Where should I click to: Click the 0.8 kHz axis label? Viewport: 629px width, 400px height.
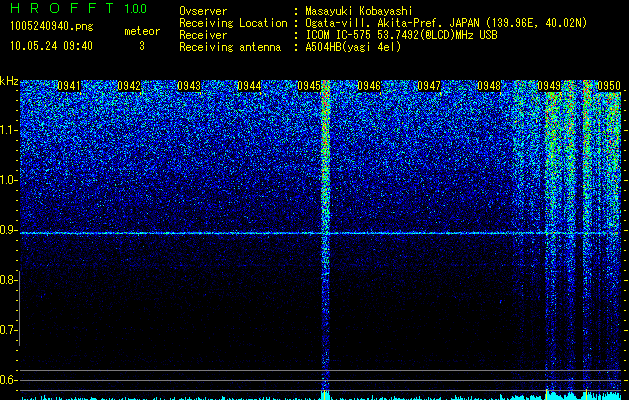tap(8, 280)
